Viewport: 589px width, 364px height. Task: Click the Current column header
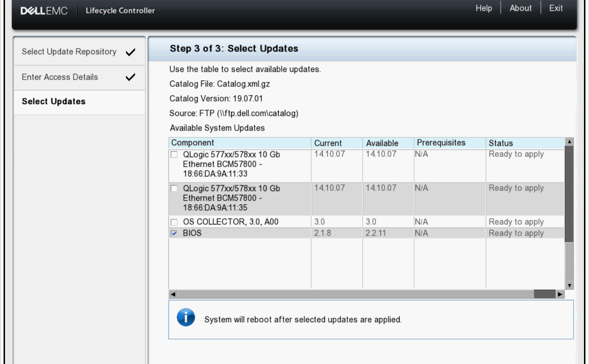pos(337,143)
